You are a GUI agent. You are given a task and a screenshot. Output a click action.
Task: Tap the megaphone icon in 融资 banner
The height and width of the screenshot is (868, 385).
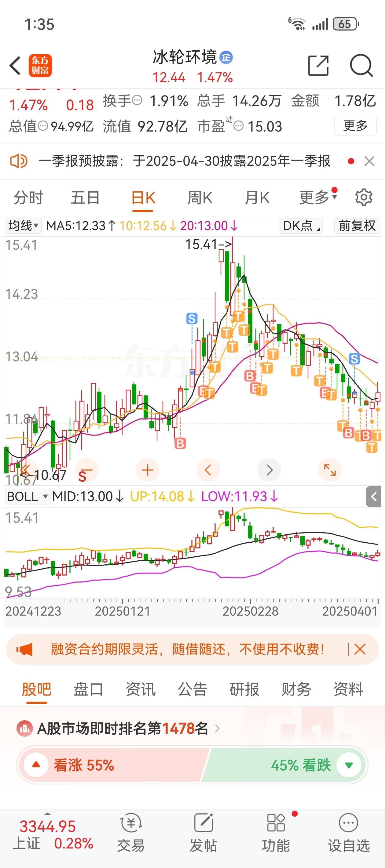24,649
